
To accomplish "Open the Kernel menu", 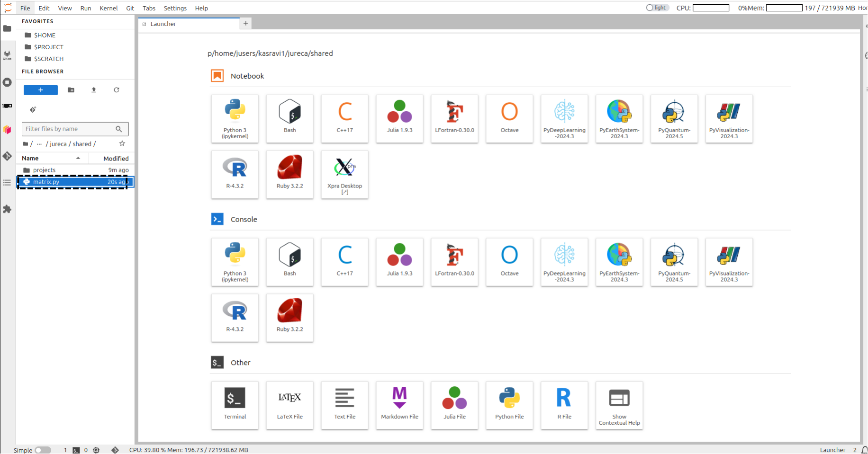I will (108, 8).
